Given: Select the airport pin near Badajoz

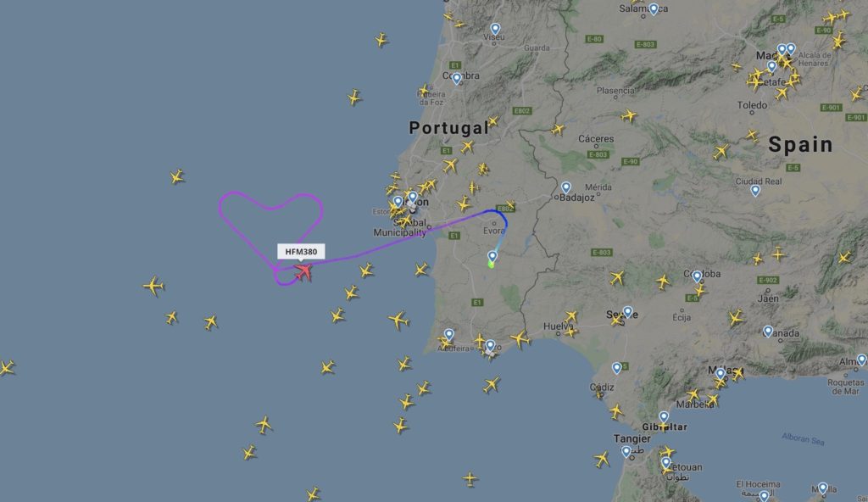Looking at the screenshot, I should [565, 188].
